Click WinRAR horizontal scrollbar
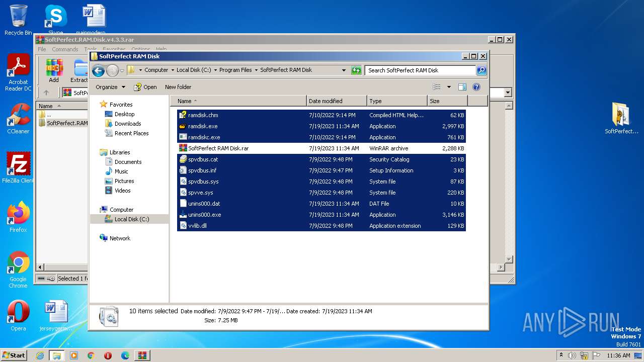644x362 pixels. click(x=271, y=267)
